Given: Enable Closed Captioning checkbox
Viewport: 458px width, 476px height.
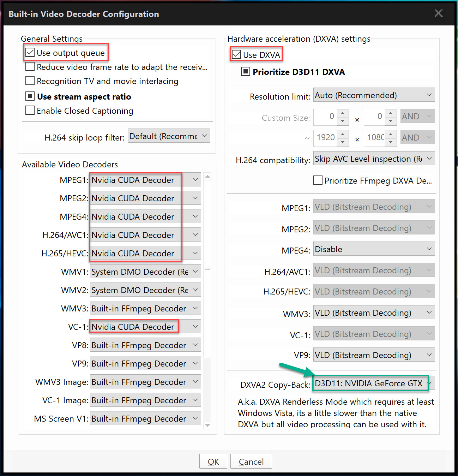Looking at the screenshot, I should [30, 111].
